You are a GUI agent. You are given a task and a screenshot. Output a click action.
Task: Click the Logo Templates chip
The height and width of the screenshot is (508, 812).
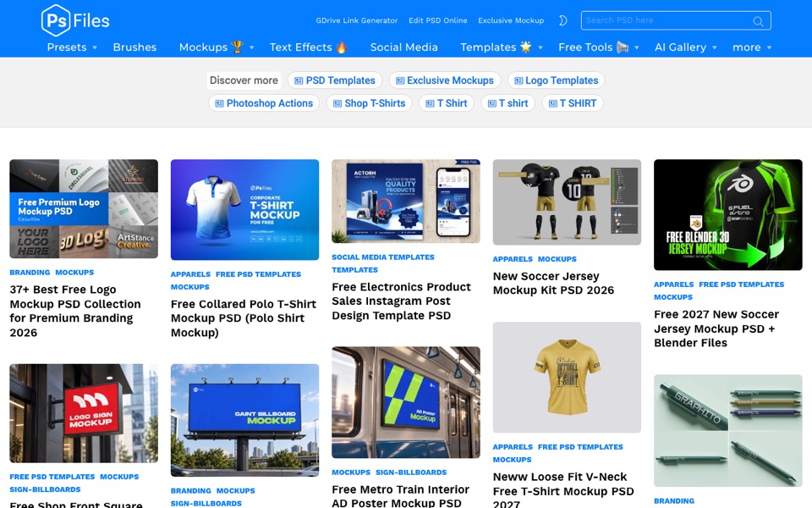point(557,80)
